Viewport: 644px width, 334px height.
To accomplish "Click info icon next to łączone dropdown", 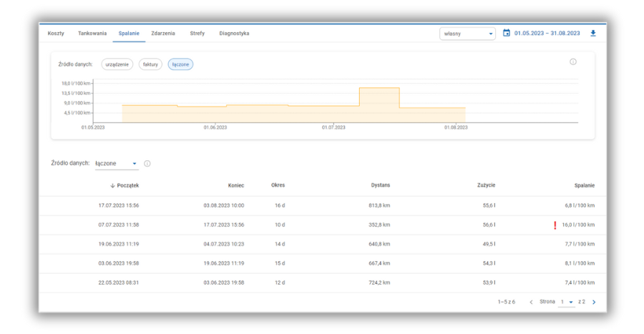I will point(147,164).
